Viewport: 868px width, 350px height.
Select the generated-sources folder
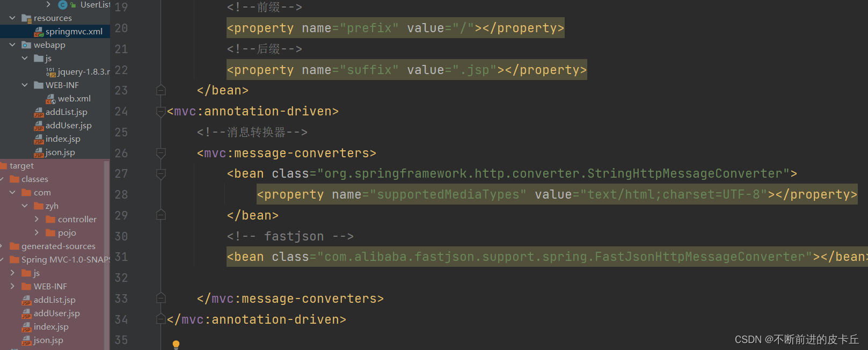point(58,246)
